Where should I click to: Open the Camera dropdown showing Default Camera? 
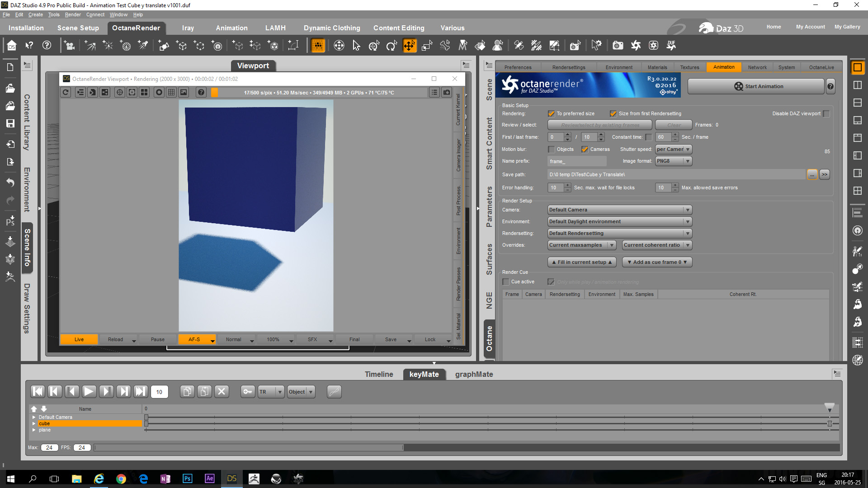[619, 210]
